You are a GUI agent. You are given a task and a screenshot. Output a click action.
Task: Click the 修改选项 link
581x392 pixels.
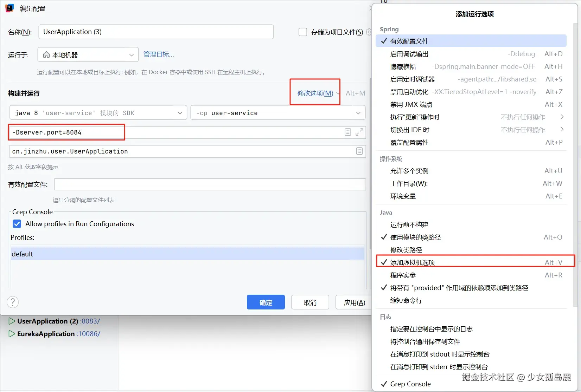(315, 93)
